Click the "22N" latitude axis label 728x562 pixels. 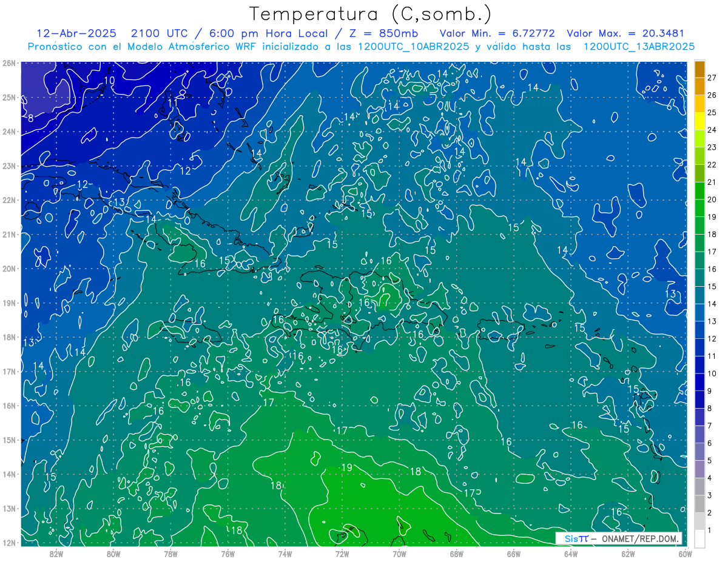(x=9, y=200)
